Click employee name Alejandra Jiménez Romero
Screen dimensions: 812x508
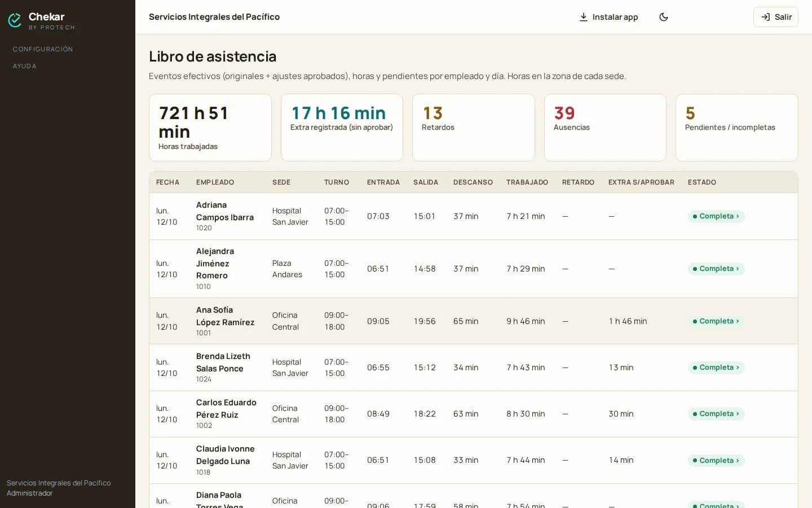tap(215, 264)
